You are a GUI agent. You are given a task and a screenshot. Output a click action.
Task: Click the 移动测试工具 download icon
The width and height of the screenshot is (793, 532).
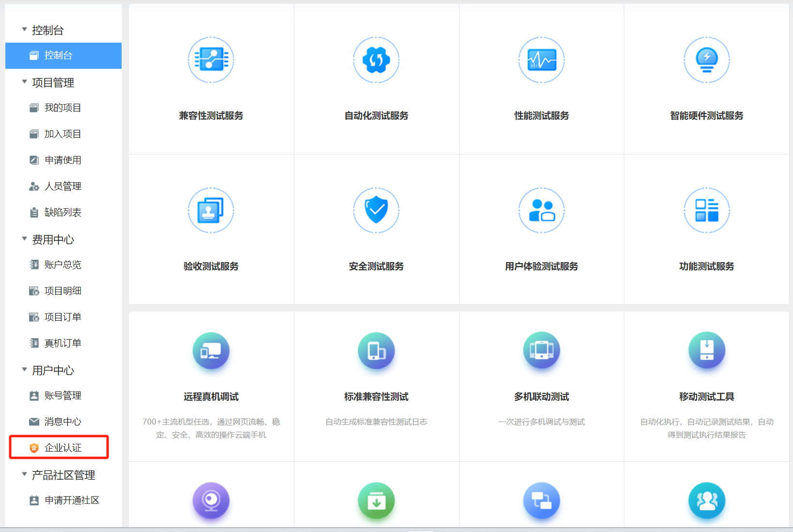point(707,351)
